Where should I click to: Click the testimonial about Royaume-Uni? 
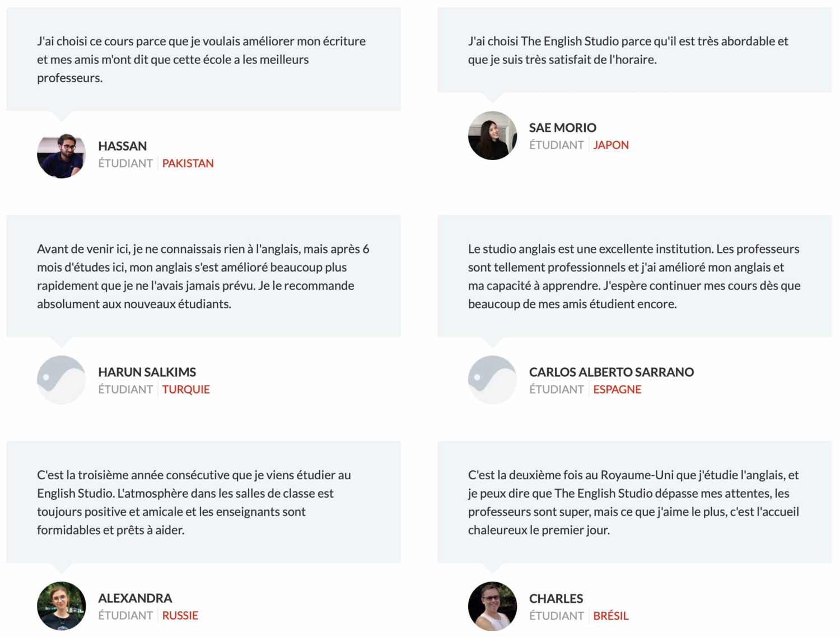pos(633,503)
